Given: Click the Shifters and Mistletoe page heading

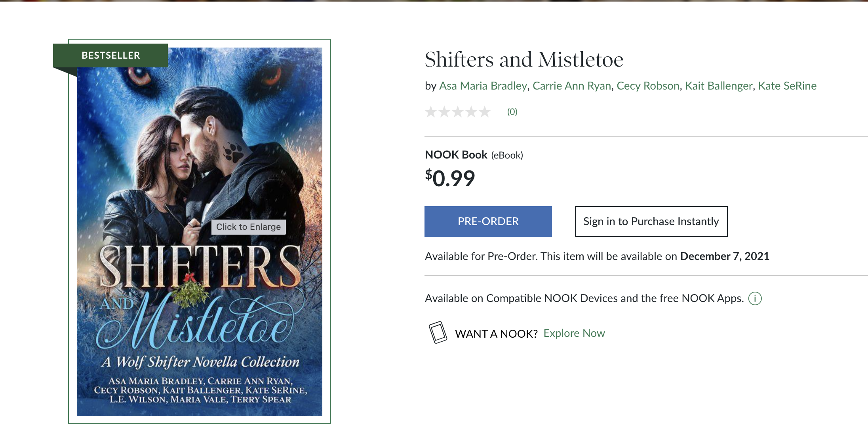Looking at the screenshot, I should tap(524, 60).
